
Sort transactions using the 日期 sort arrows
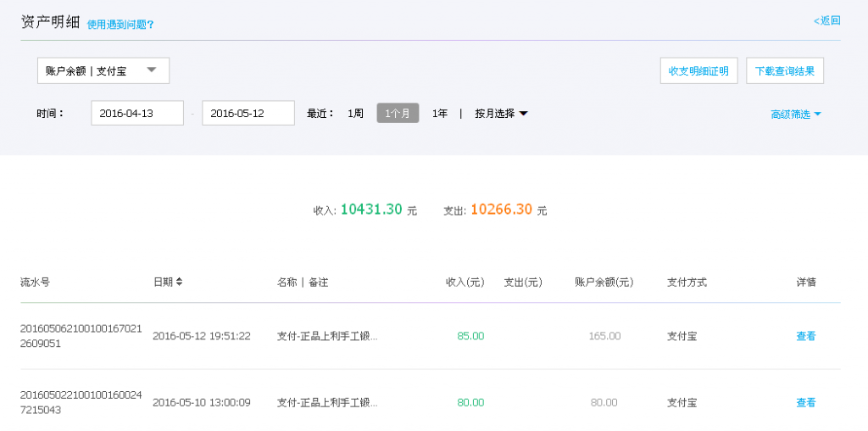click(x=180, y=282)
